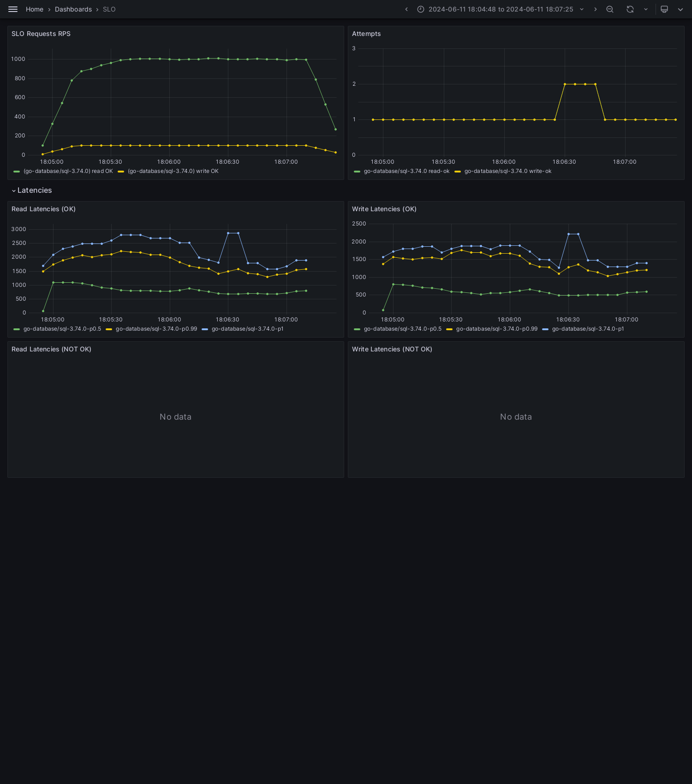Open Read Latencies (NOT OK) panel title
This screenshot has width=692, height=784.
[51, 349]
